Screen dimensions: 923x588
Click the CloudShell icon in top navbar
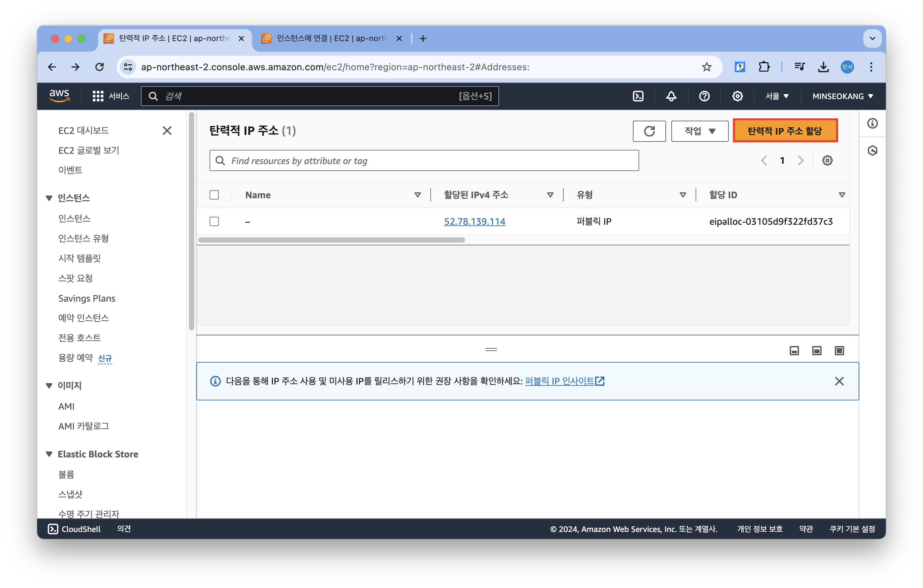[x=638, y=96]
